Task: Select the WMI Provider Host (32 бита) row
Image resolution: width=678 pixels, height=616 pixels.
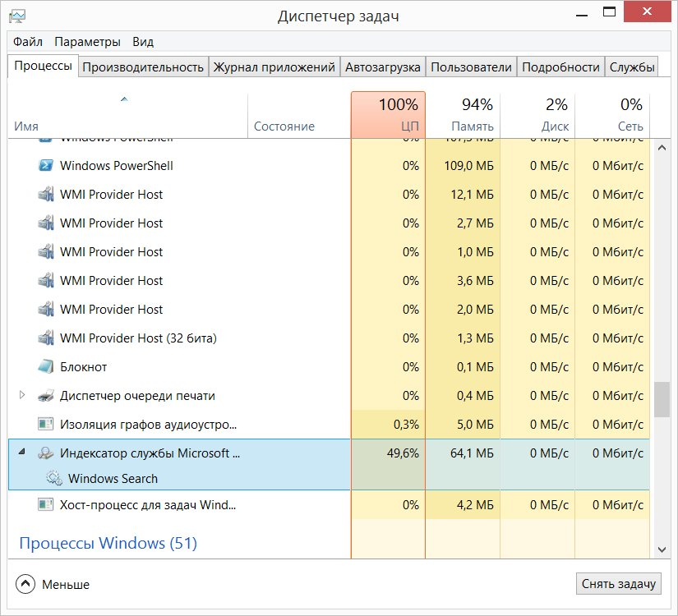Action: tap(329, 338)
